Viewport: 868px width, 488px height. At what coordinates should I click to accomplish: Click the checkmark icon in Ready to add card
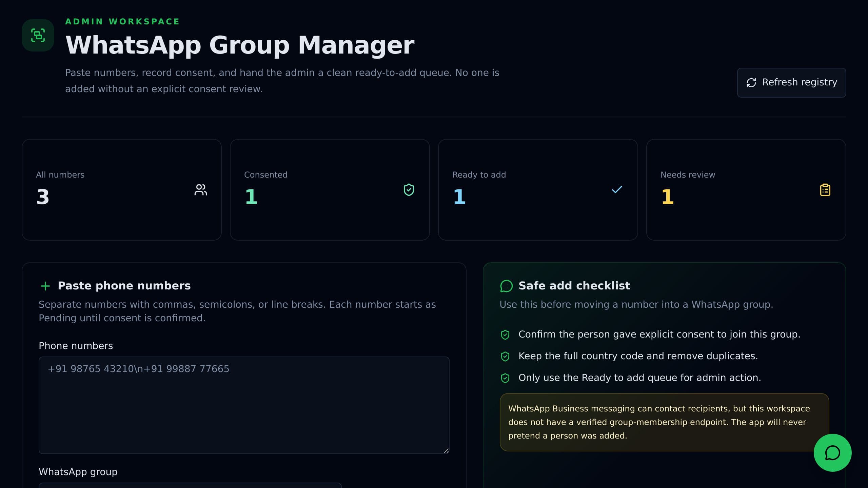click(617, 189)
